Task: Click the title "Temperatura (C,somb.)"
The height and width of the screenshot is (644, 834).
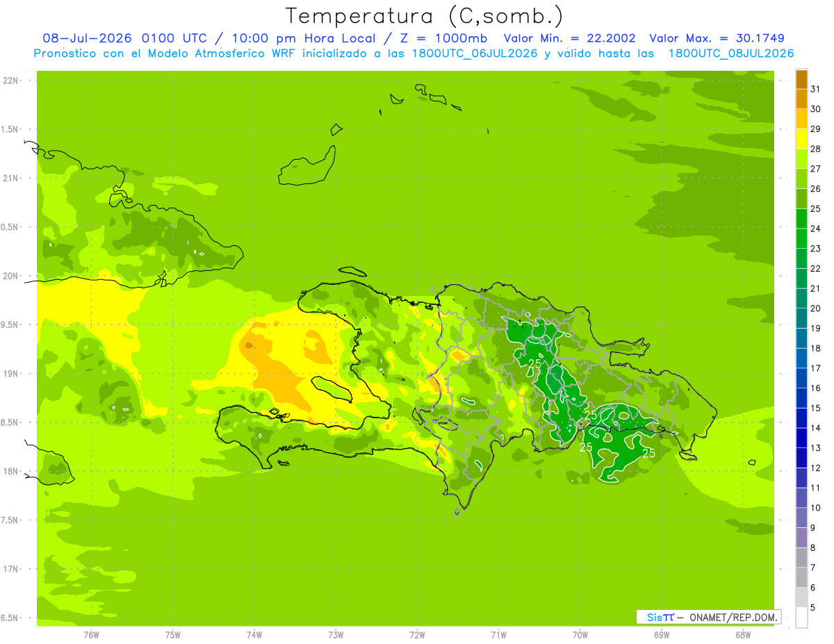Action: [x=425, y=16]
